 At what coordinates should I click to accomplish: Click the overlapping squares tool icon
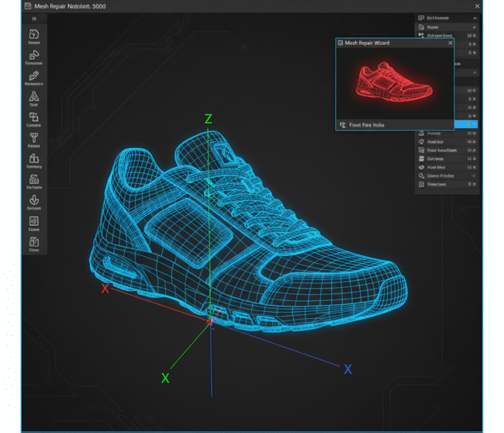[34, 117]
